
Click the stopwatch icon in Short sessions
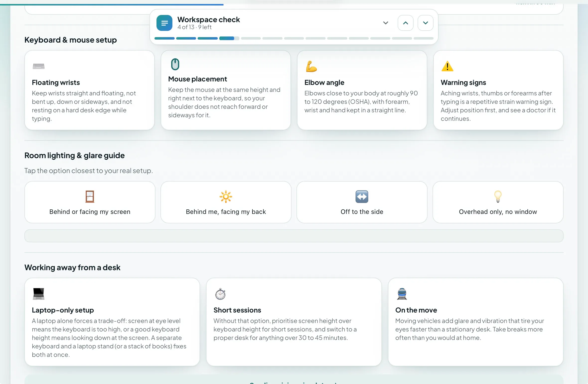[x=220, y=294]
